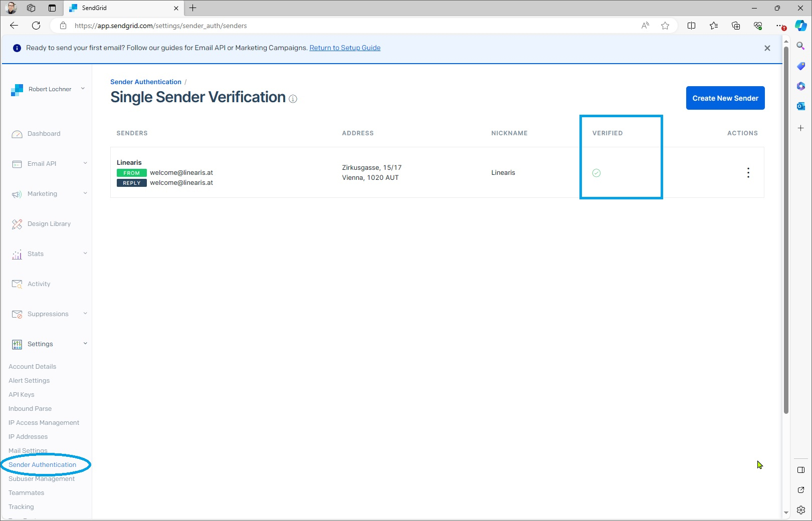812x521 pixels.
Task: Click the info icon next to Single Sender Verification
Action: [x=293, y=99]
